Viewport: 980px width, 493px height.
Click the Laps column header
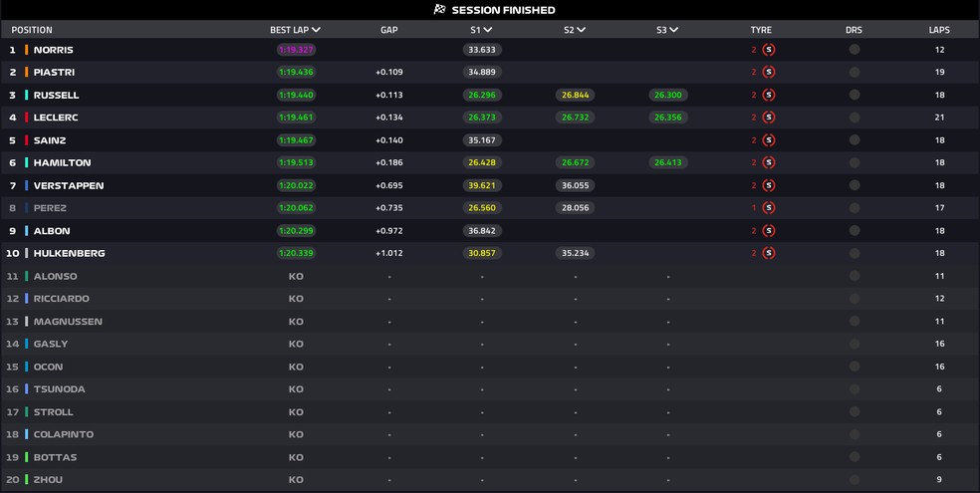(938, 31)
